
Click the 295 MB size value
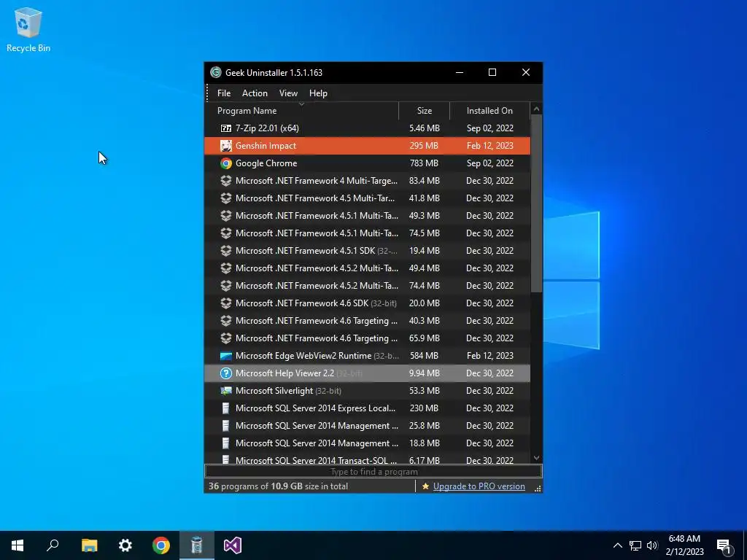[424, 146]
